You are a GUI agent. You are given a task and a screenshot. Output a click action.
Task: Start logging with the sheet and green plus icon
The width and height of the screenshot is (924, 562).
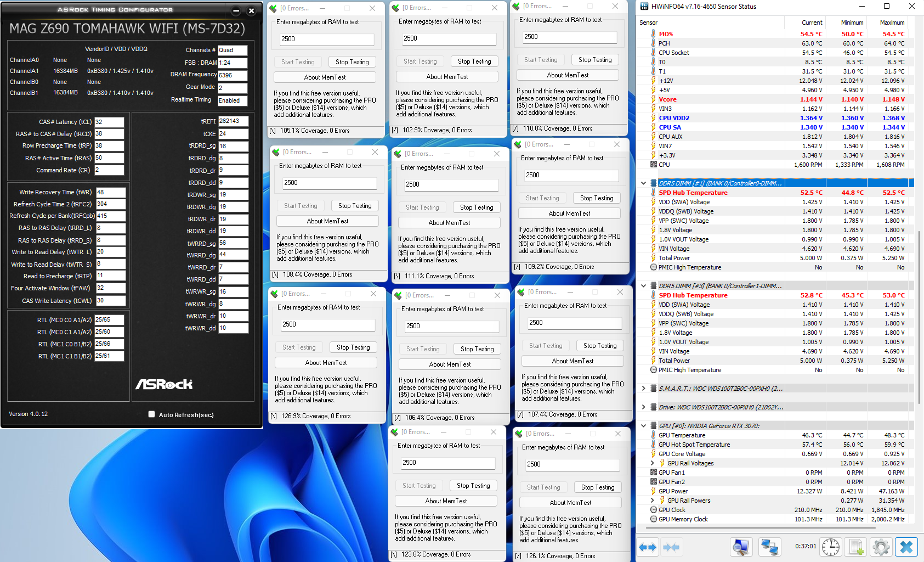coord(856,547)
